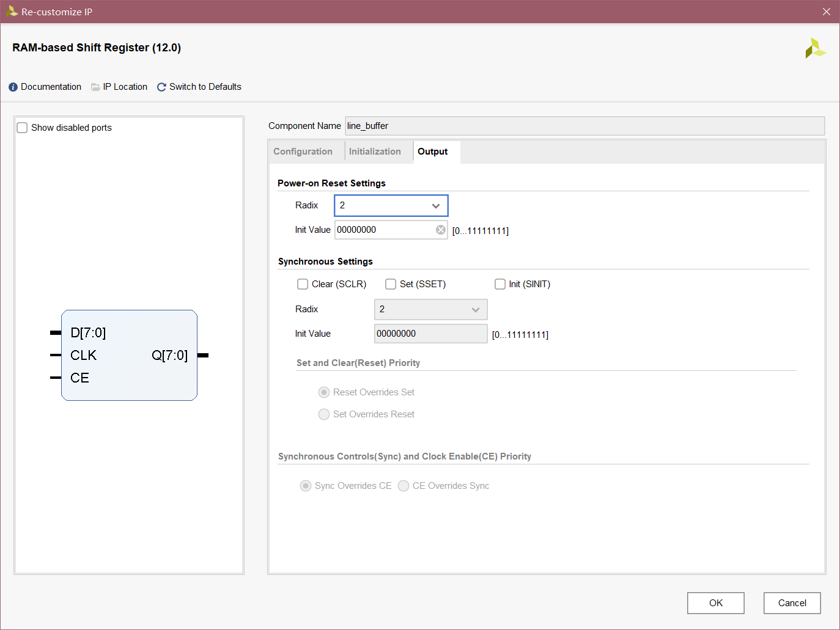Click the Set and Clear(Reset) Priority label
The width and height of the screenshot is (840, 630).
(x=358, y=363)
